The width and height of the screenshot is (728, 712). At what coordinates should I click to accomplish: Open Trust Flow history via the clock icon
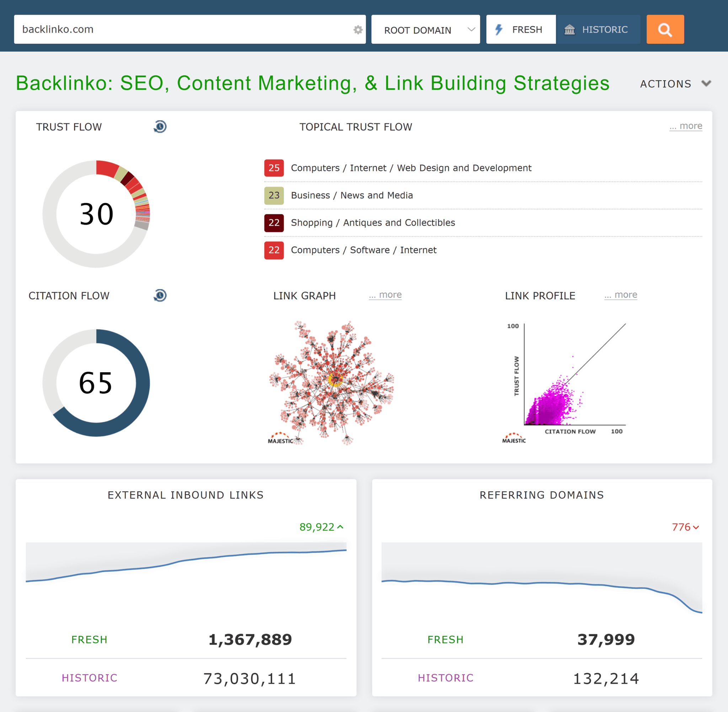click(x=159, y=127)
